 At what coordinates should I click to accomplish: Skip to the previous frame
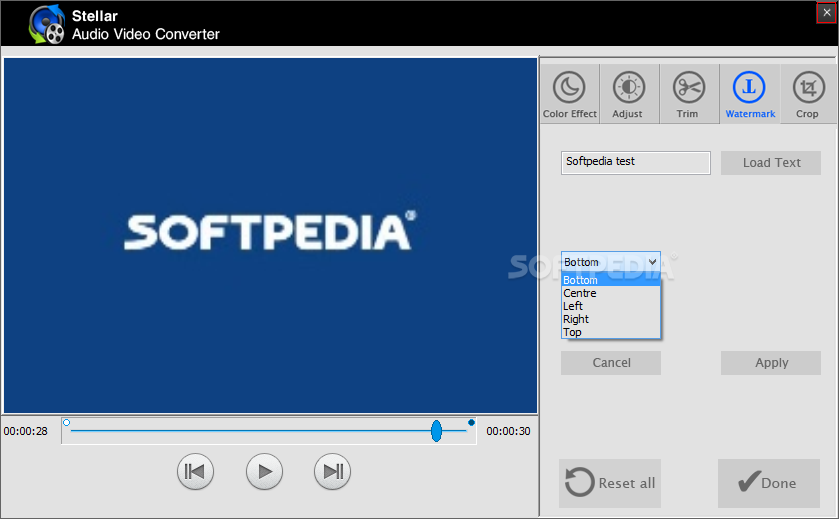point(195,472)
